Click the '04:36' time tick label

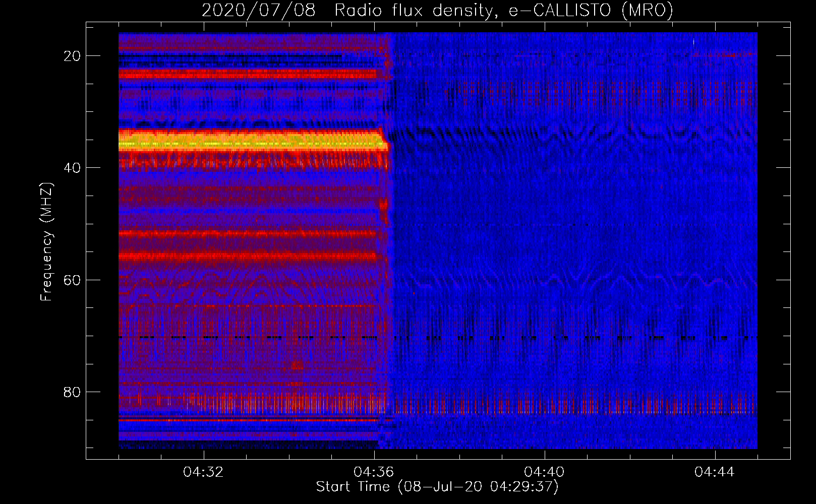374,472
